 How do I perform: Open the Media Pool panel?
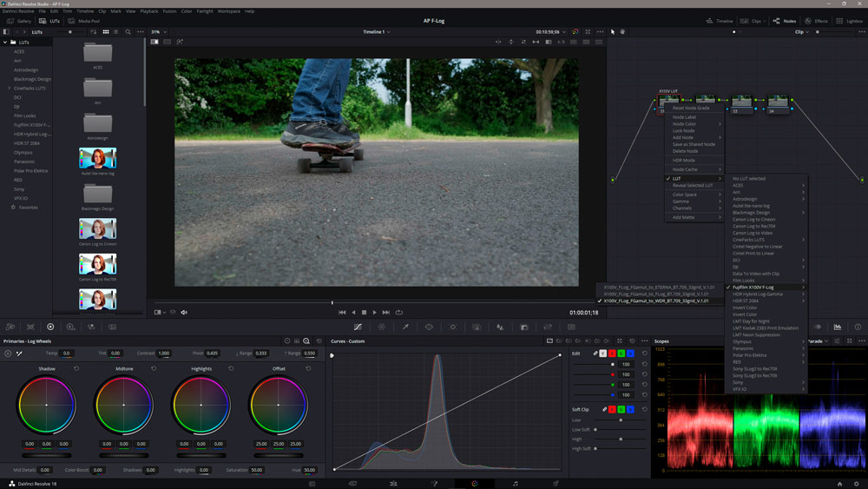tap(83, 21)
